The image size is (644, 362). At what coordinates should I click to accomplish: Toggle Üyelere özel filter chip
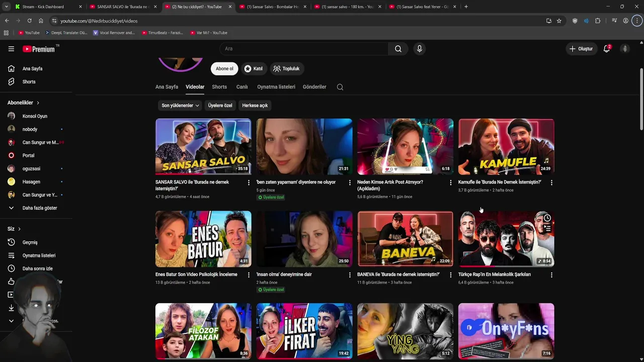tap(220, 106)
